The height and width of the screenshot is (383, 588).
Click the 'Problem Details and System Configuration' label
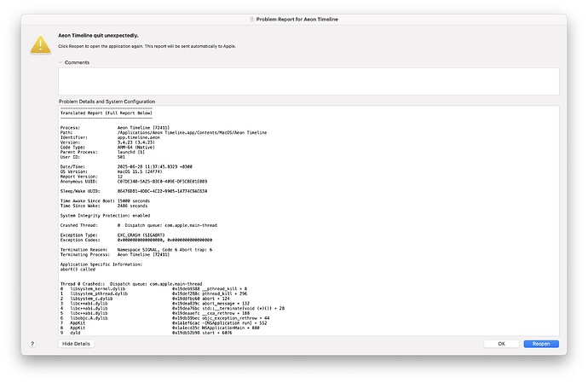107,102
